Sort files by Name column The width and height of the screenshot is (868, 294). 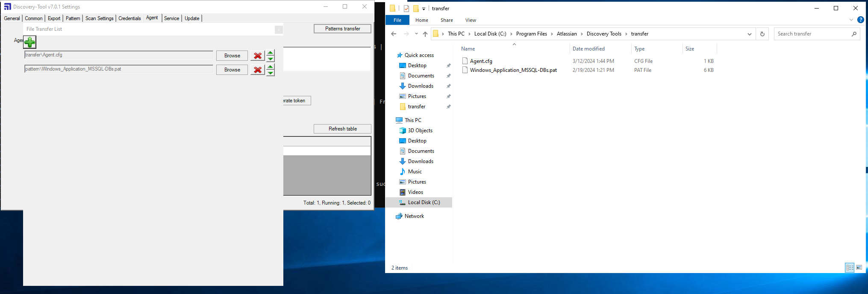coord(468,49)
